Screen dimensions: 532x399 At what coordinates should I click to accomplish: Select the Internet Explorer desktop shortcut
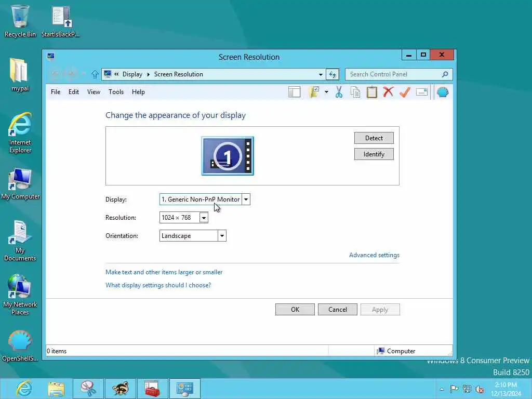20,133
